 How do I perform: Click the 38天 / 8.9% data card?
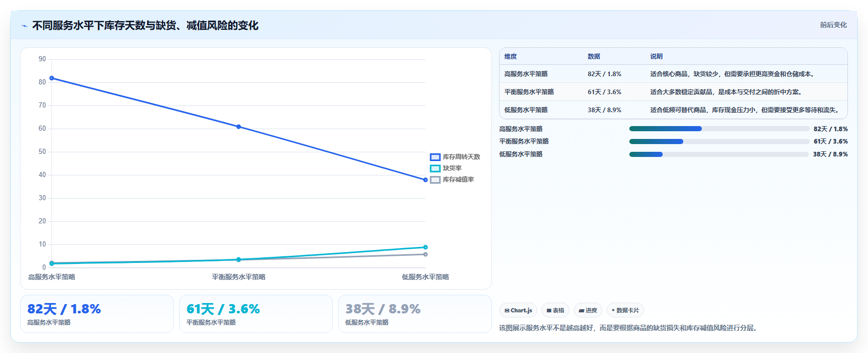coord(415,314)
